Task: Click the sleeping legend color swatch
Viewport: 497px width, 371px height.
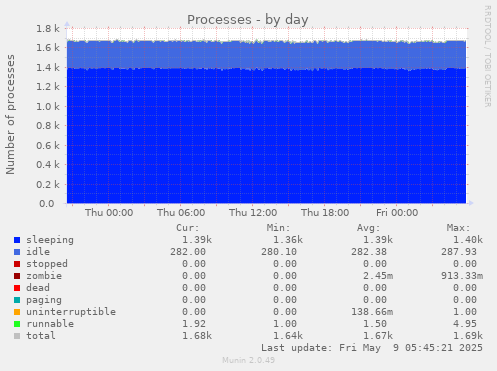Action: tap(17, 240)
